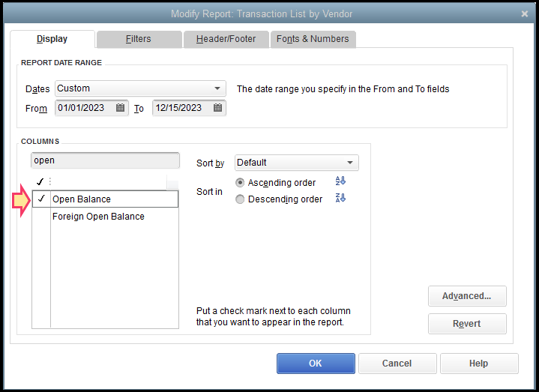Click the checkmark column header icon
The height and width of the screenshot is (392, 539).
point(40,182)
